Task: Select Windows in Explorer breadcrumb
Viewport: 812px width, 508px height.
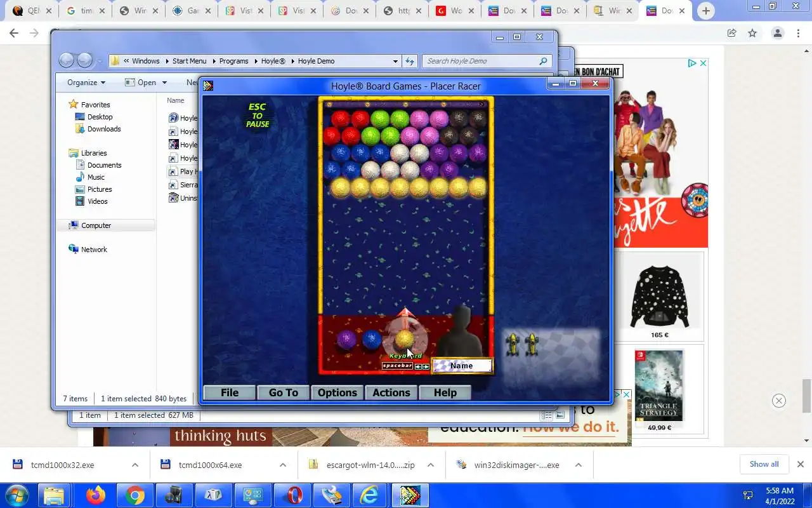Action: point(146,61)
